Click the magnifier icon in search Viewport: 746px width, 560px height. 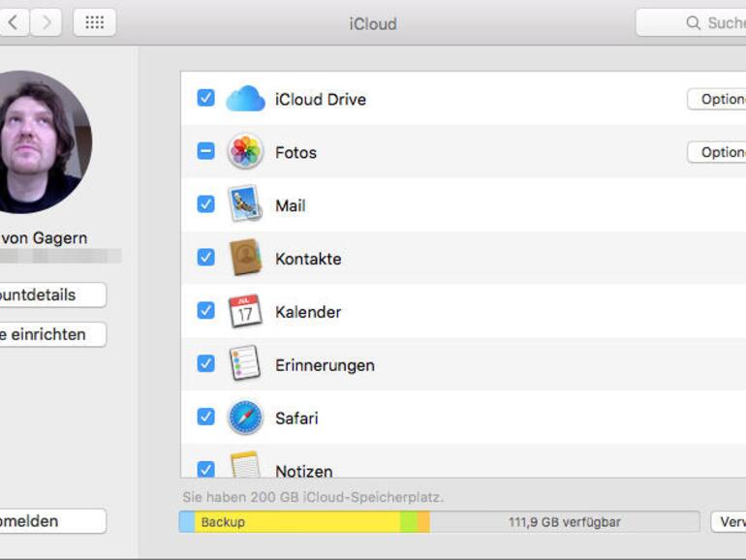693,22
